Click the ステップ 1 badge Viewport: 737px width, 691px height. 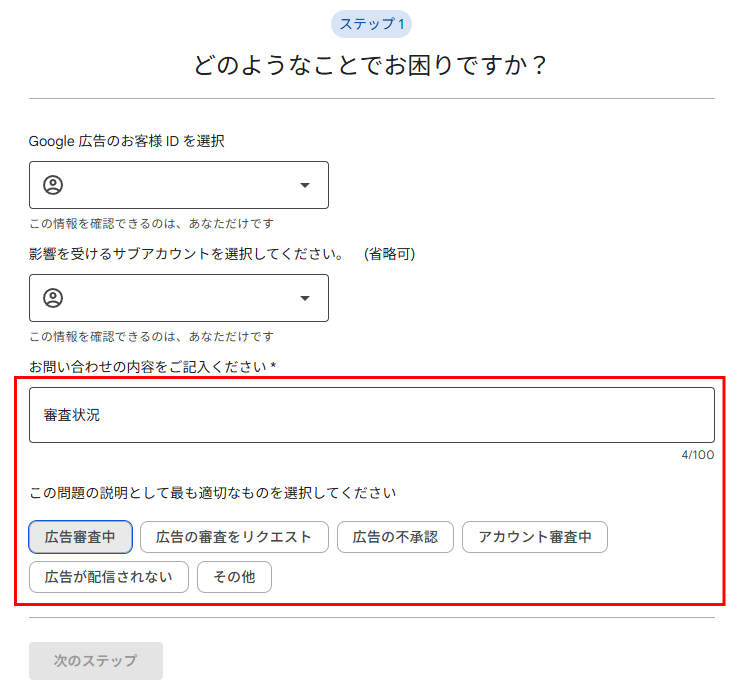pyautogui.click(x=371, y=24)
